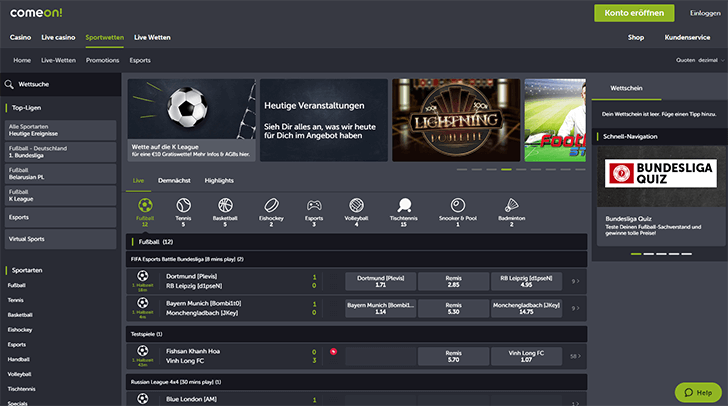Select the Basketball sport icon
The height and width of the screenshot is (406, 728).
tap(225, 205)
